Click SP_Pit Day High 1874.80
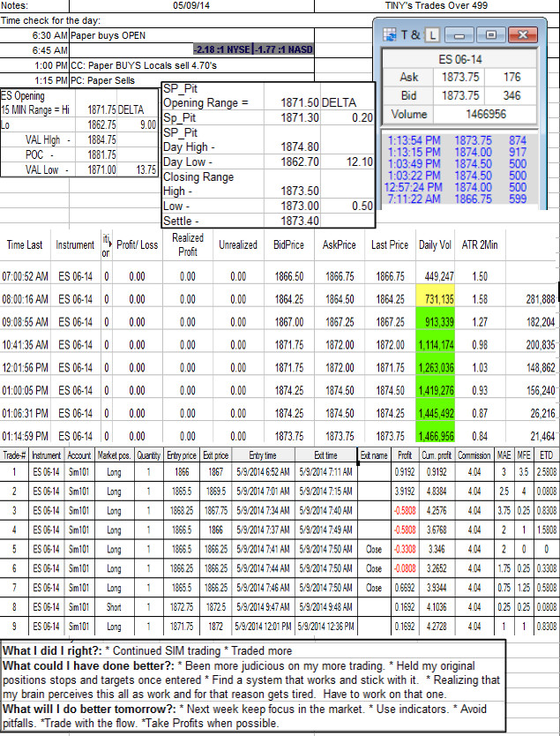The image size is (560, 736). (300, 146)
